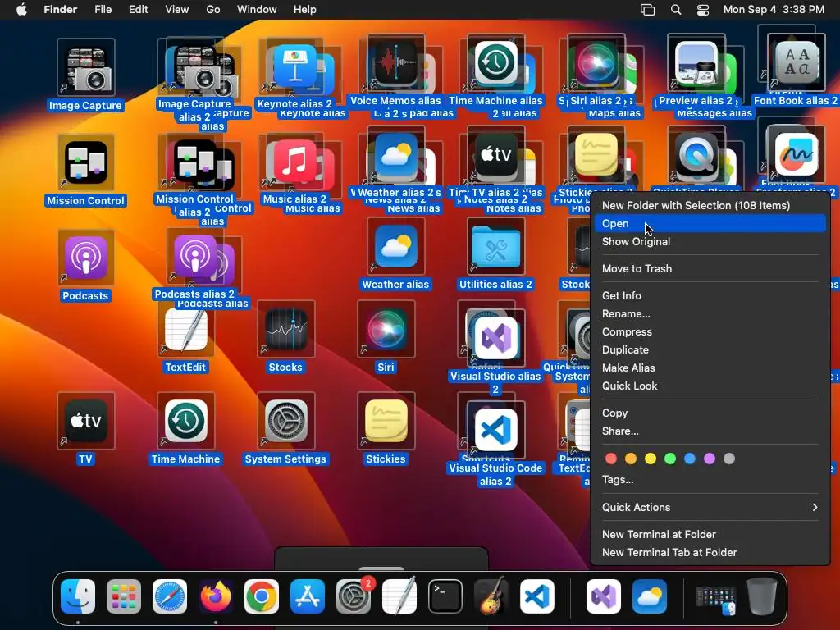The height and width of the screenshot is (630, 840).
Task: Choose Open in the context menu
Action: coord(710,223)
